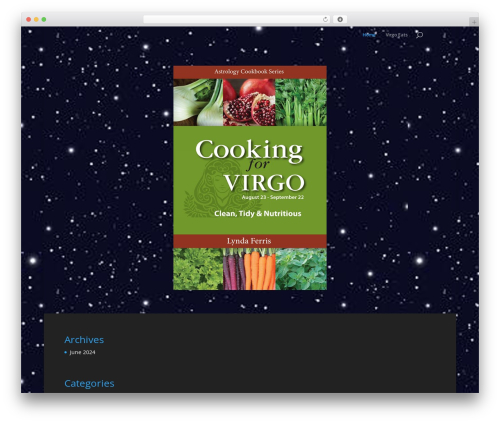Click the browser address bar field
Image resolution: width=500 pixels, height=423 pixels.
click(236, 19)
